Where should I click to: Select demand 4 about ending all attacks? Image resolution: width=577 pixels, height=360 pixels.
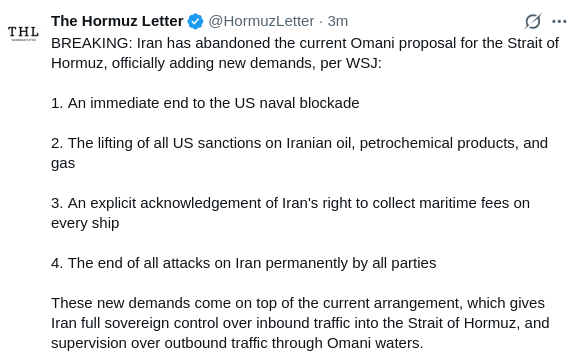click(244, 263)
